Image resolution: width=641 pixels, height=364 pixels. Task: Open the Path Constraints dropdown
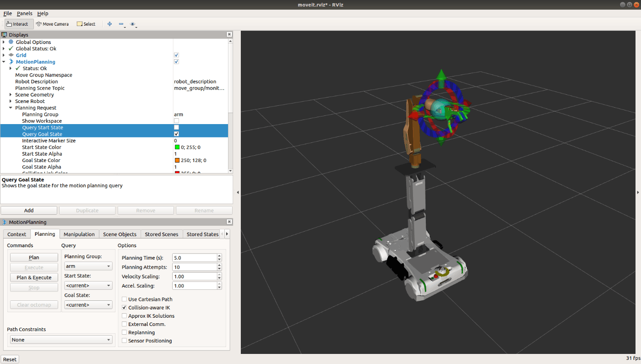pos(61,340)
